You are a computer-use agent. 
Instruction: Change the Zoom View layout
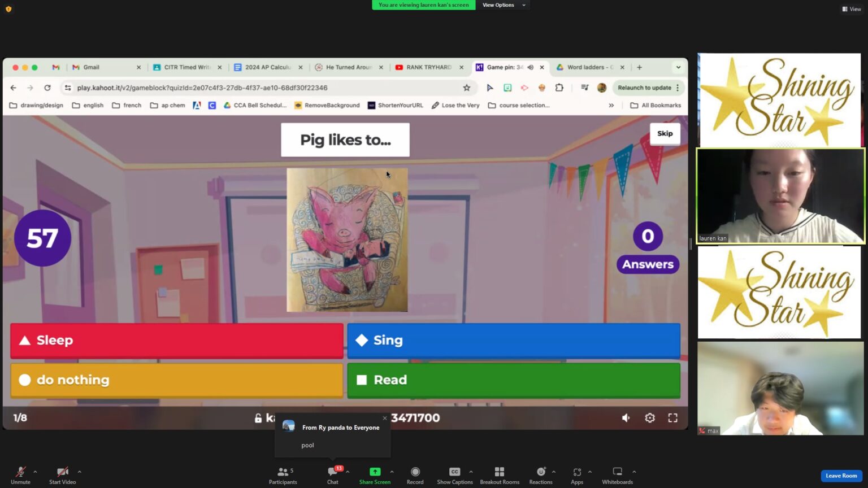coord(852,9)
